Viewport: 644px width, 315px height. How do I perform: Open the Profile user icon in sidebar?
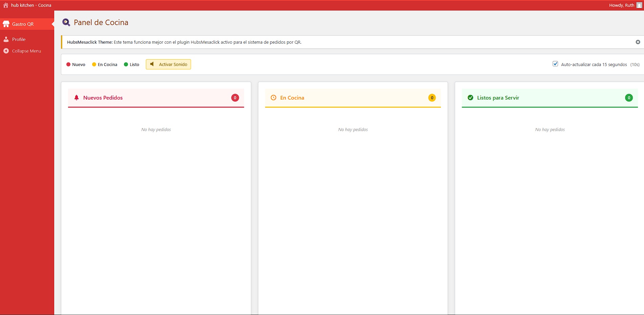pyautogui.click(x=6, y=39)
